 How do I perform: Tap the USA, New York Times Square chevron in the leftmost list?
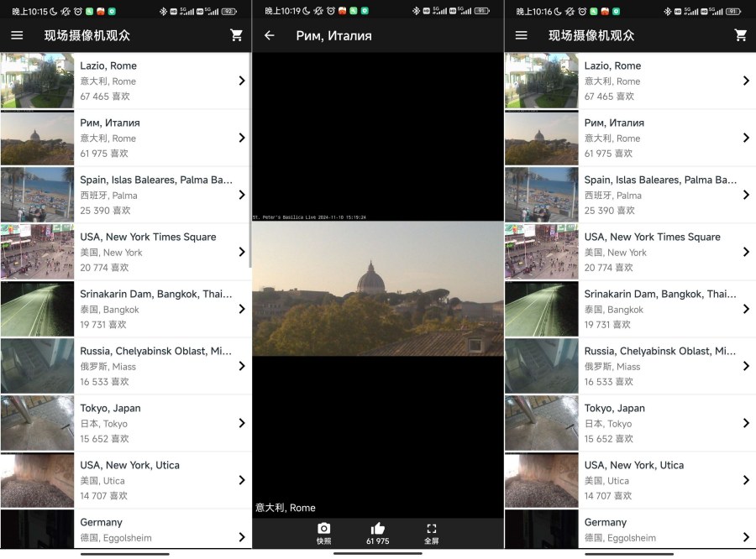pyautogui.click(x=241, y=252)
